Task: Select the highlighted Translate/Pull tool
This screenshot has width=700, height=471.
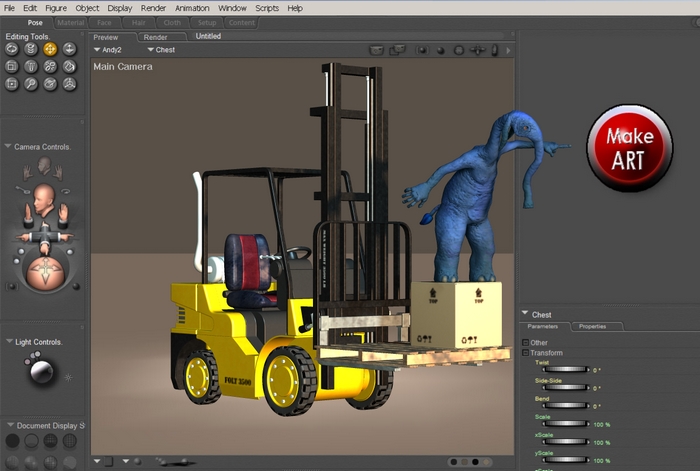Action: click(x=50, y=48)
